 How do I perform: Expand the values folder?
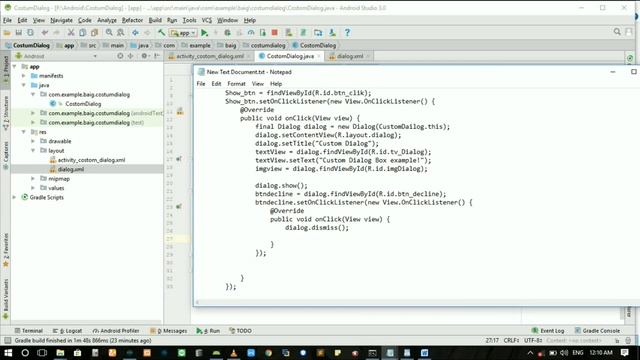pyautogui.click(x=33, y=188)
